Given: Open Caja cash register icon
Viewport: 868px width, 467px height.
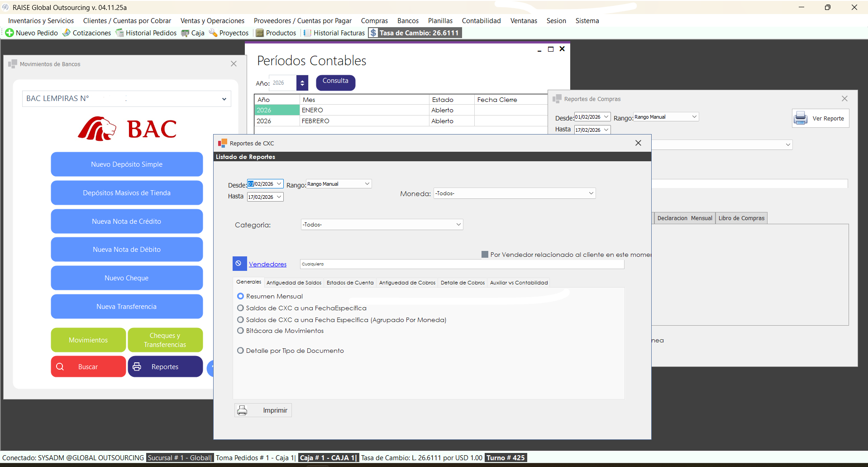Looking at the screenshot, I should 185,33.
